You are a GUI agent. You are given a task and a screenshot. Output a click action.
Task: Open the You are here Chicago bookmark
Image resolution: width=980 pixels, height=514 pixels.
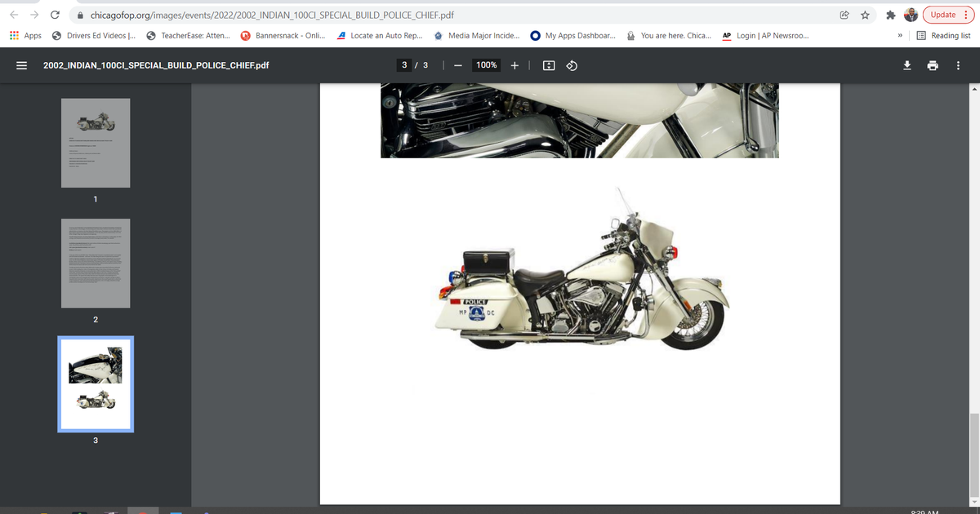[x=669, y=36]
